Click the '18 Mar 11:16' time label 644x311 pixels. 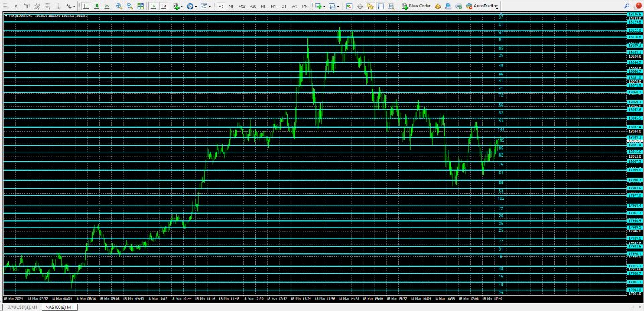click(206, 298)
